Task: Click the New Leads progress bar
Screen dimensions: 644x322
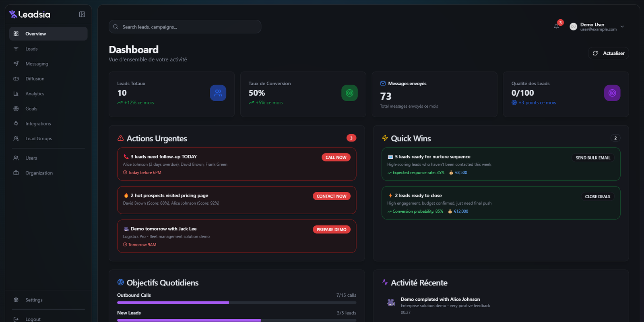Action: coord(237,320)
